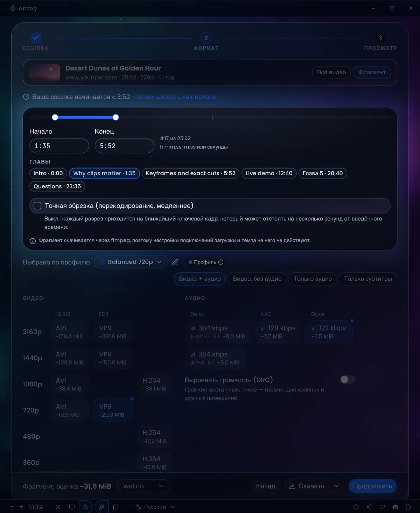Click the share icon in status bar
This screenshot has height=513, width=420.
pyautogui.click(x=369, y=507)
